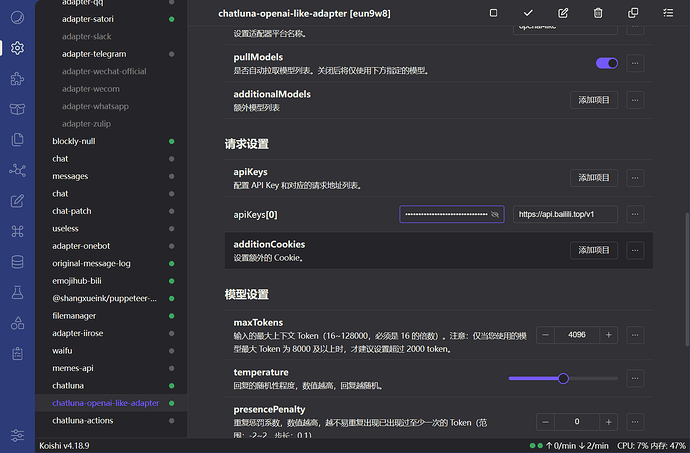Select adapter-onebot in the plugin list
Image resolution: width=690 pixels, height=453 pixels.
click(79, 246)
